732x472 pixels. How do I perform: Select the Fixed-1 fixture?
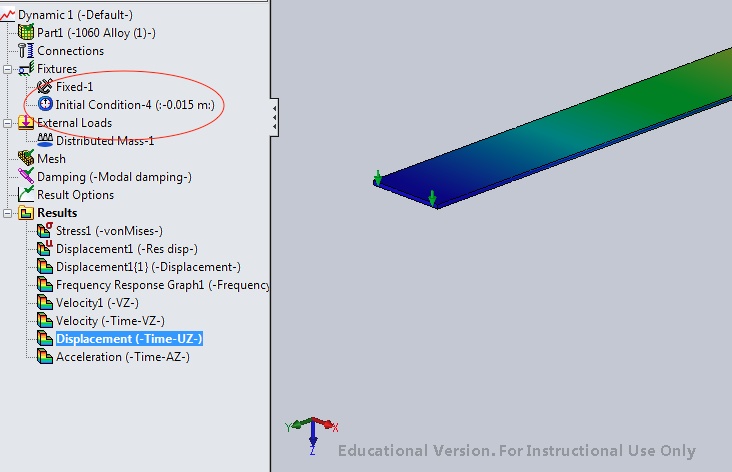(x=75, y=86)
